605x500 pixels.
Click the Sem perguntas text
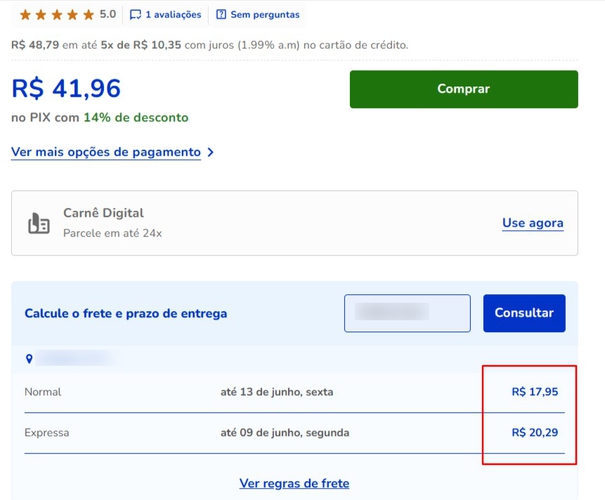click(x=264, y=15)
